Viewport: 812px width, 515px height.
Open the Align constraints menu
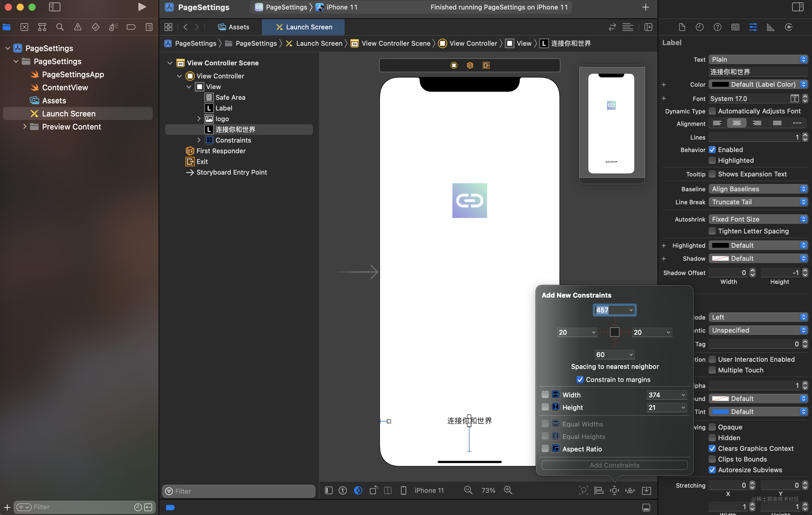(599, 490)
